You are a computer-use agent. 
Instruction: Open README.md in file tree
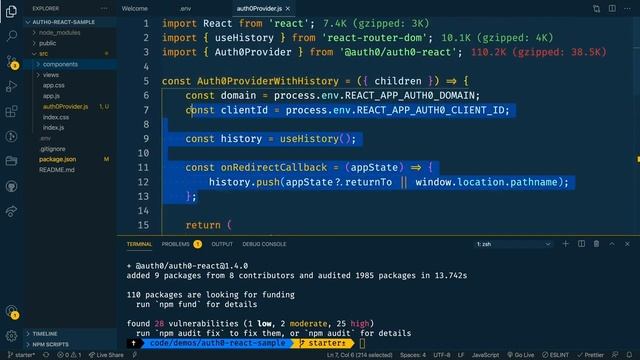(57, 170)
